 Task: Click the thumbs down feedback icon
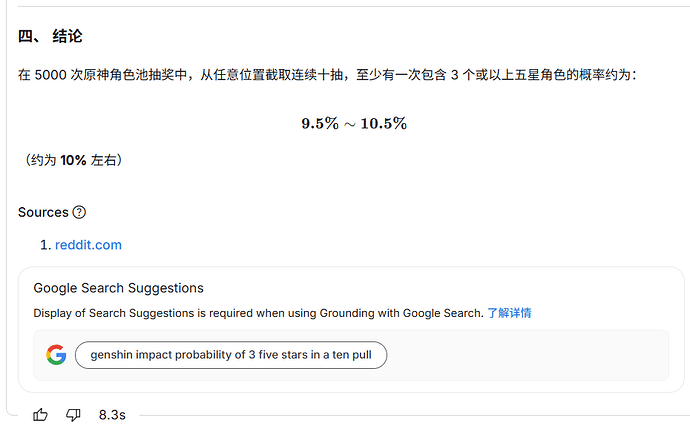pos(73,415)
